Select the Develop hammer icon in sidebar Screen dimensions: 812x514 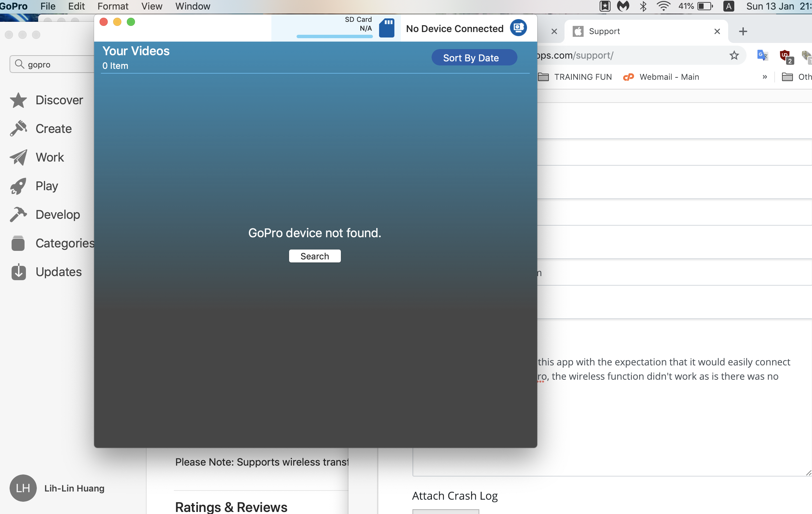[18, 215]
